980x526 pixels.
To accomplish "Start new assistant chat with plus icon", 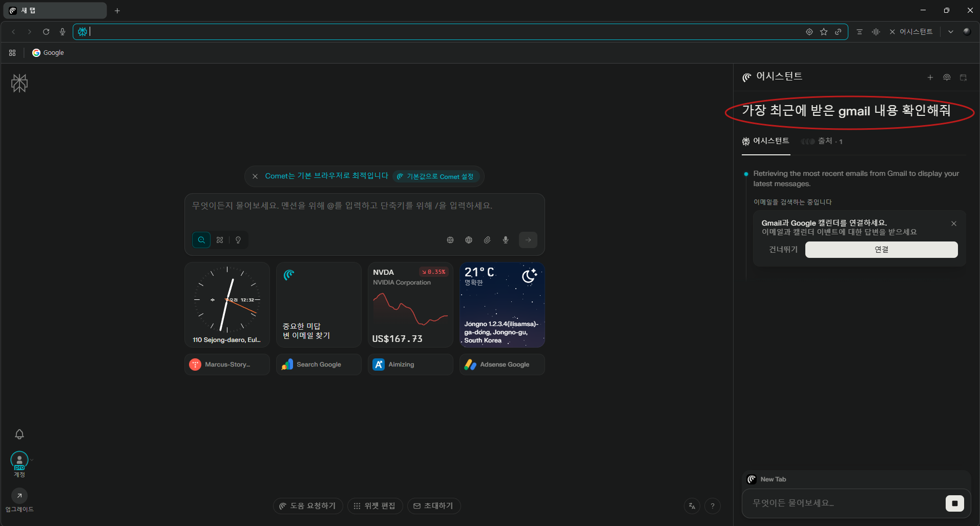I will (930, 77).
